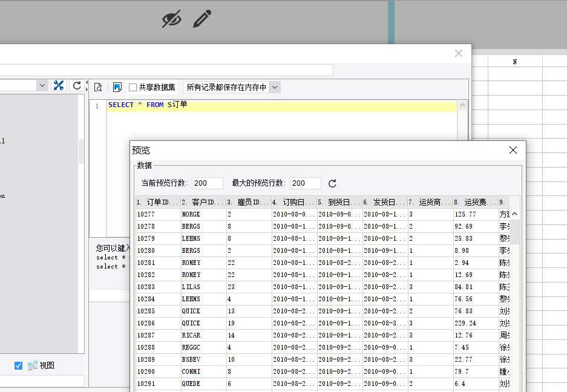Click customer cell QUEDE

[203, 384]
